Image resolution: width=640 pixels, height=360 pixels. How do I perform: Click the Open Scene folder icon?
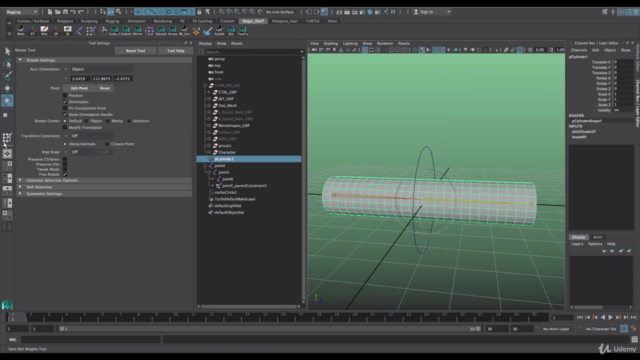[x=58, y=12]
